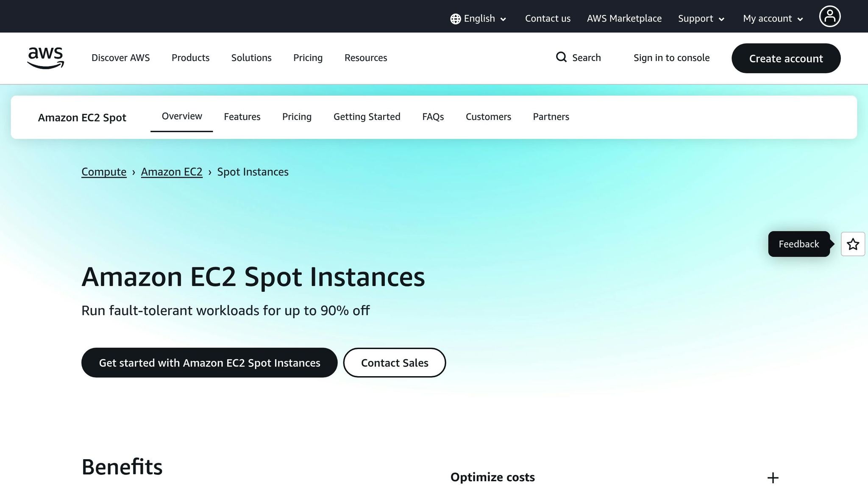The height and width of the screenshot is (488, 868).
Task: Select the Customers tab
Action: pos(488,116)
